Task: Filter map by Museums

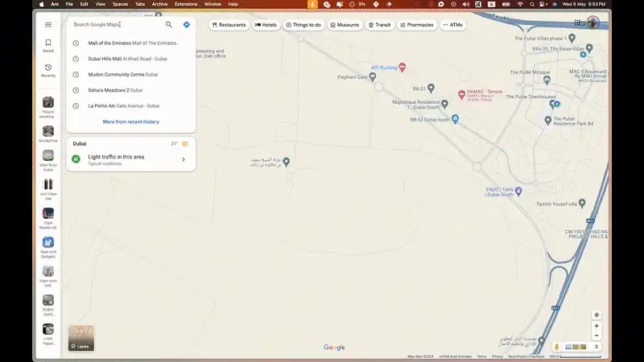Action: click(345, 25)
